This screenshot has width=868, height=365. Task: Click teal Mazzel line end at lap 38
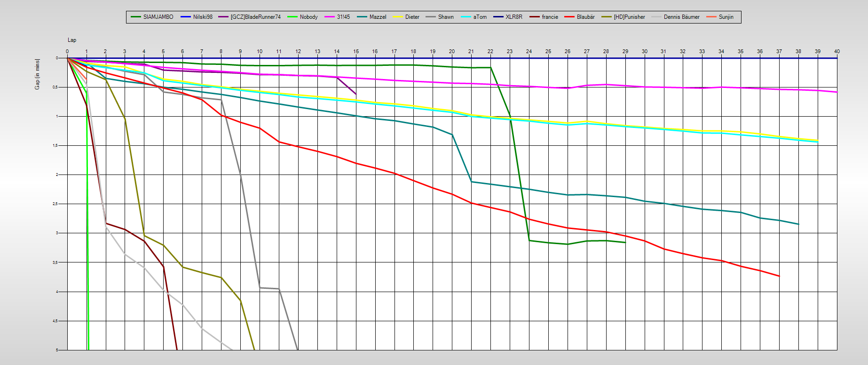(x=798, y=224)
